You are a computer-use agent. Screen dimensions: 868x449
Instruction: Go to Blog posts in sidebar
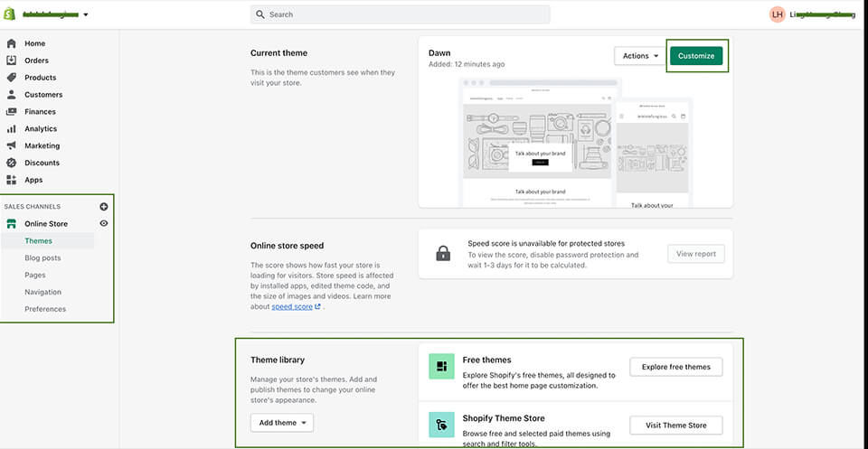(x=42, y=258)
